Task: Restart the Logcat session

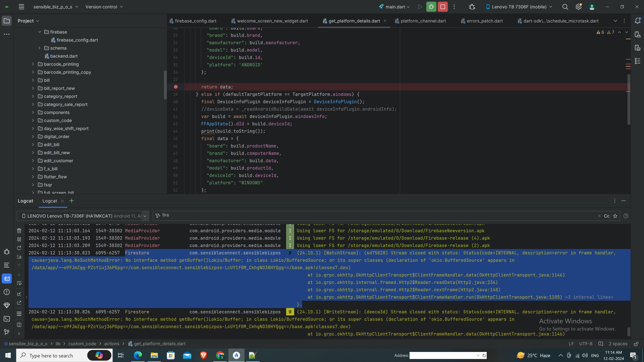Action: pos(19,248)
